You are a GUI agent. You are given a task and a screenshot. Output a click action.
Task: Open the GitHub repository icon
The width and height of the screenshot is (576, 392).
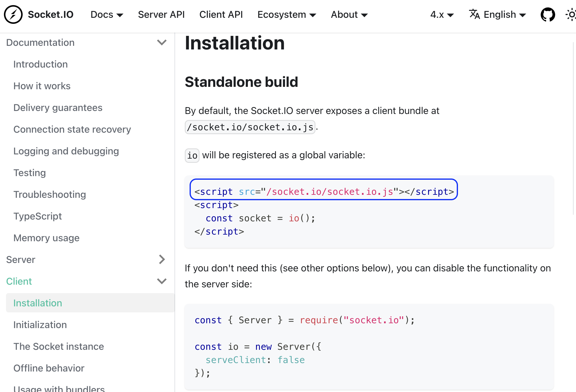click(548, 14)
